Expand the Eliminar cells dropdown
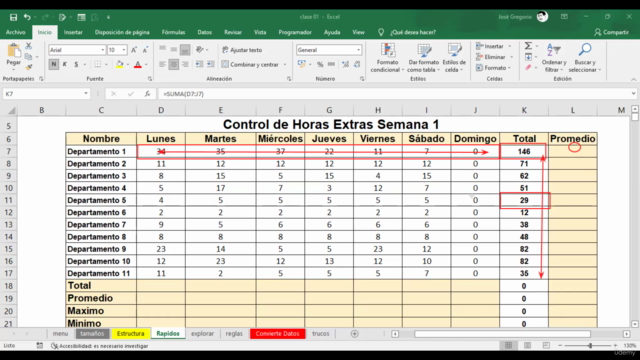Screen dimensions: 640x360 pyautogui.click(x=511, y=57)
